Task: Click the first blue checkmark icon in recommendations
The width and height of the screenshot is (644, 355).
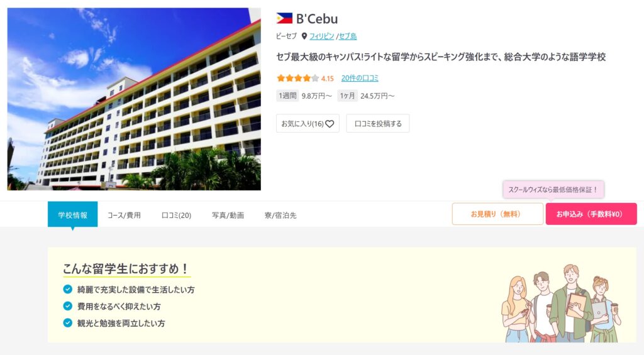Action: tap(68, 289)
